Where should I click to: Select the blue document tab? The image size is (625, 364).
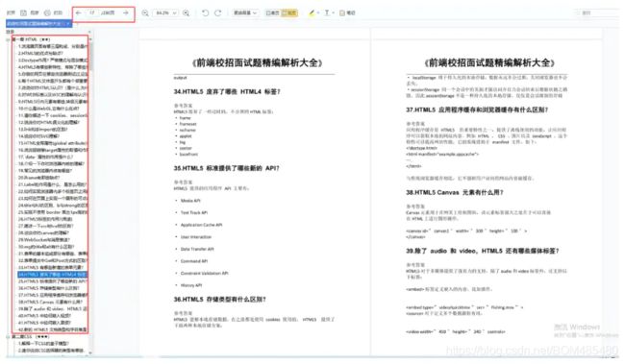point(38,23)
